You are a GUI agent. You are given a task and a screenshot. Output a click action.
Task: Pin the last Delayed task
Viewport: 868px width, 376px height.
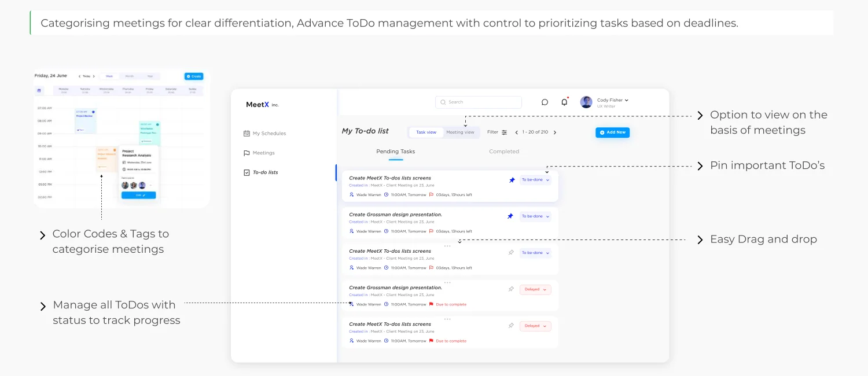tap(511, 326)
